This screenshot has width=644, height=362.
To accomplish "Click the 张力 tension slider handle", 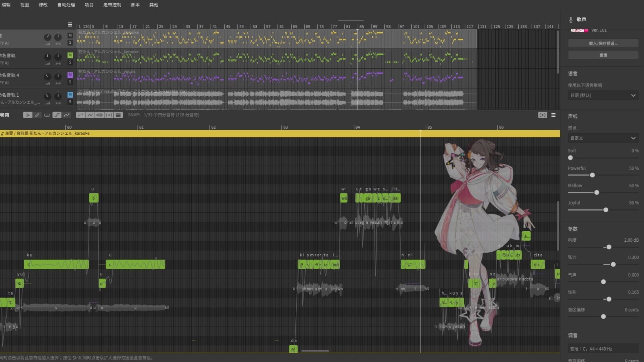I will coord(613,264).
